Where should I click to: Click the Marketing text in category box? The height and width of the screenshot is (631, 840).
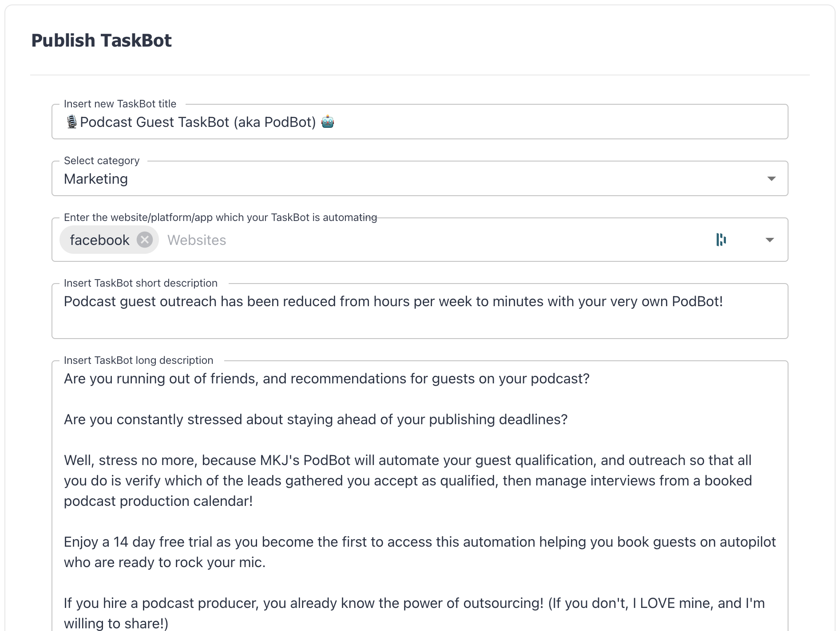pos(96,178)
